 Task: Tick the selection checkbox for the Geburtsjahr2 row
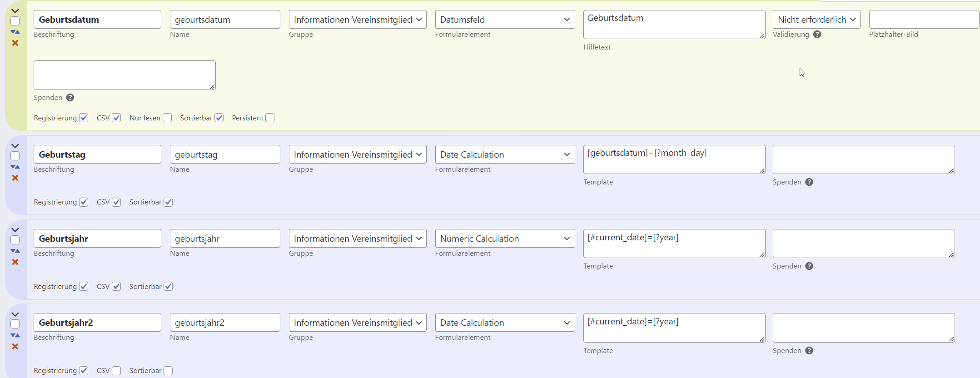tap(15, 324)
